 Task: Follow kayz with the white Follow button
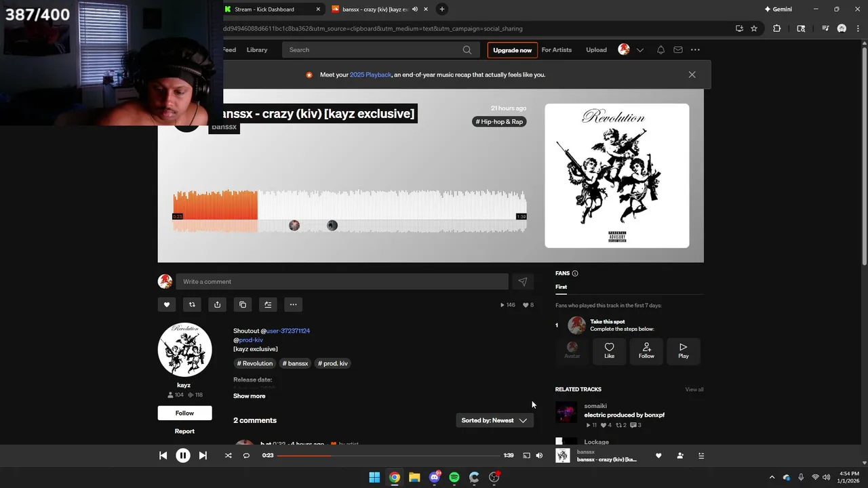(184, 413)
